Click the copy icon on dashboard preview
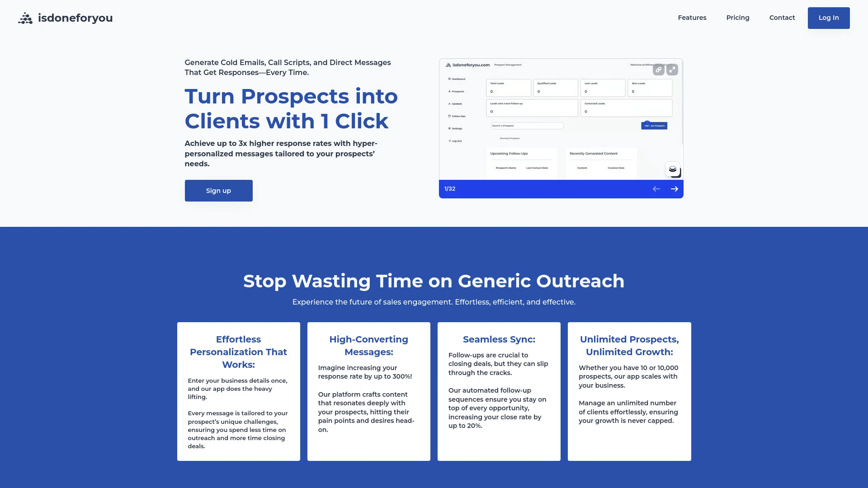Viewport: 868px width, 488px height. pos(659,70)
